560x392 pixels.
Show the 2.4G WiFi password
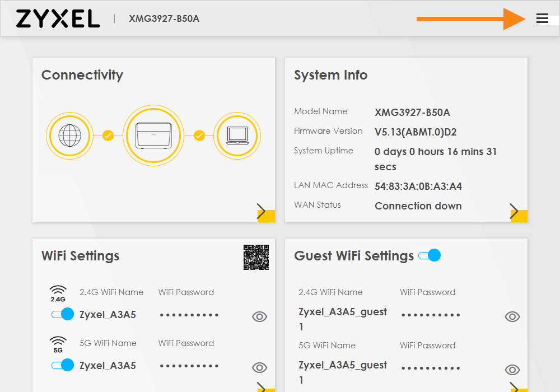259,317
